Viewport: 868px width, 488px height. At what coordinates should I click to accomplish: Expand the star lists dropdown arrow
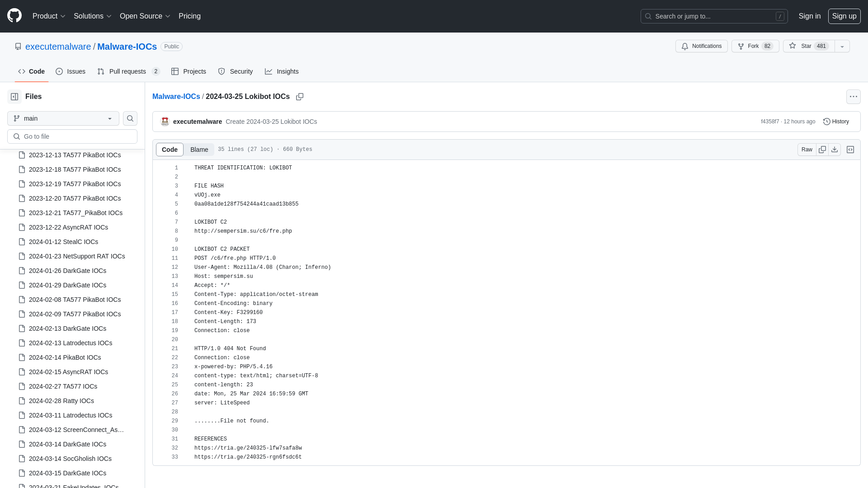(x=842, y=46)
